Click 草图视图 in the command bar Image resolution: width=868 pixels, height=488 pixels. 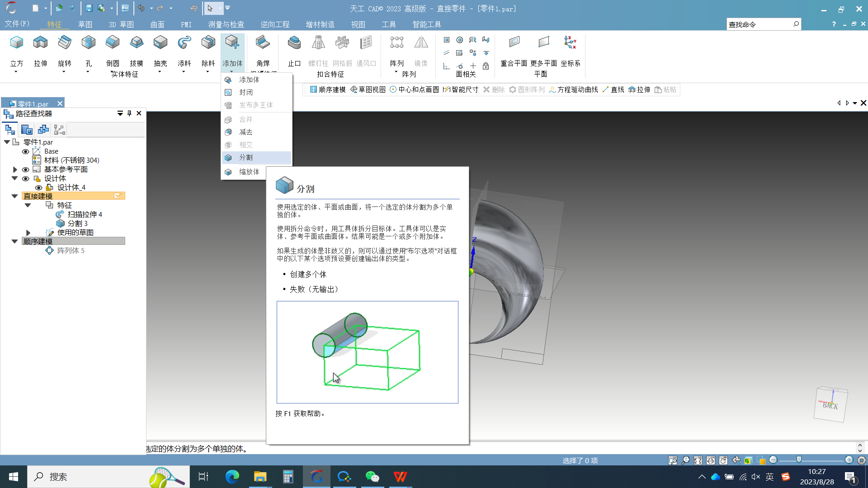368,89
